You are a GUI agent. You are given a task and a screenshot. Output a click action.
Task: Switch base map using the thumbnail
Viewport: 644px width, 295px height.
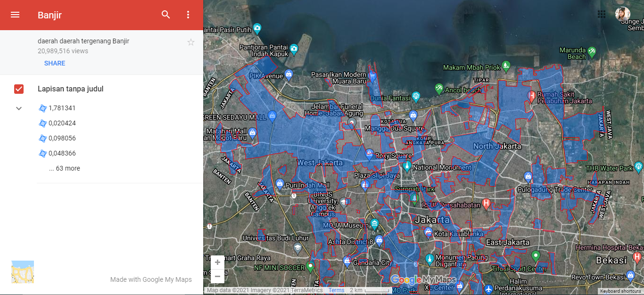(23, 272)
